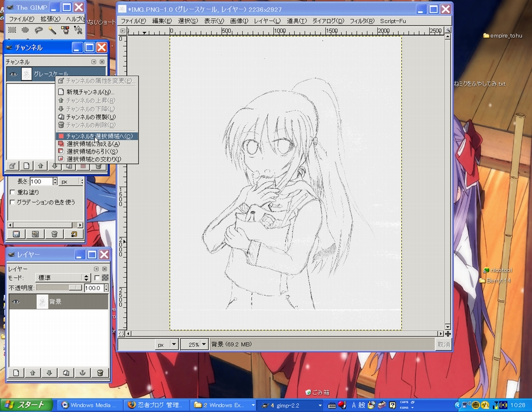Screen dimensions: 532x412
Task: Open the Channels dialog tab menu arrow
Action: click(x=93, y=61)
